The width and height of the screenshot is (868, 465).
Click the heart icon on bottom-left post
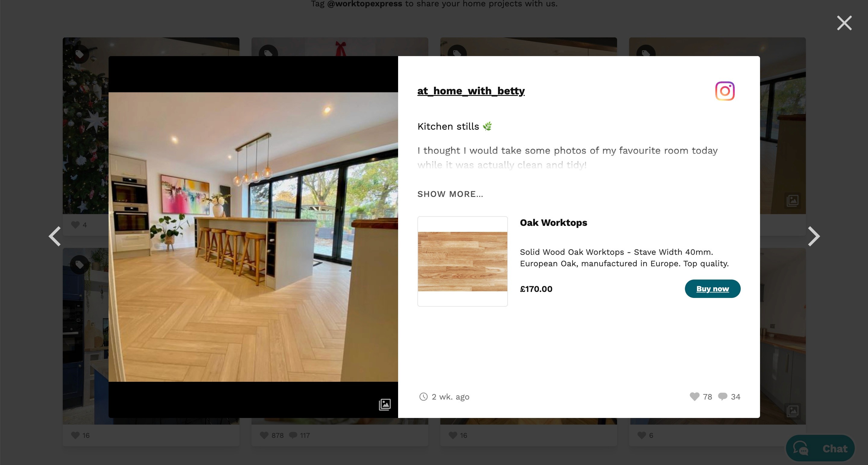pyautogui.click(x=75, y=434)
